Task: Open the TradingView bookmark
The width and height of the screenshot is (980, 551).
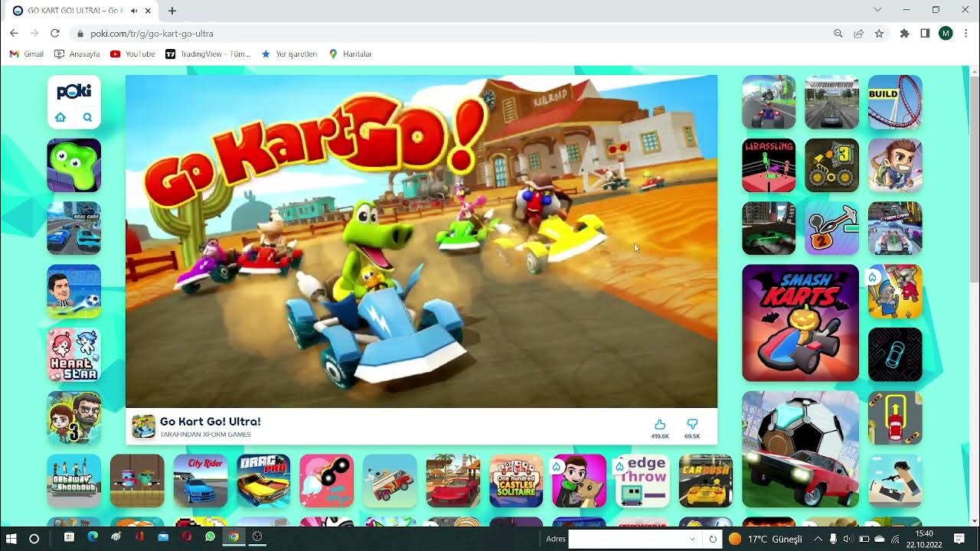Action: pyautogui.click(x=208, y=54)
